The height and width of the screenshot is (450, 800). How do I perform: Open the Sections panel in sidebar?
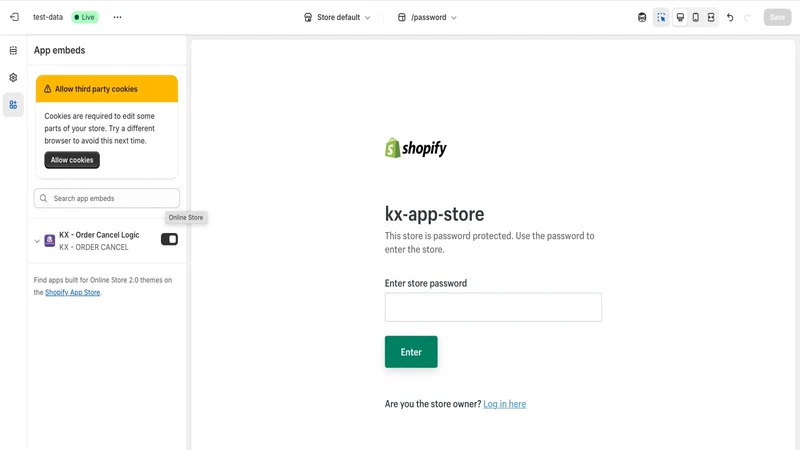click(x=13, y=50)
